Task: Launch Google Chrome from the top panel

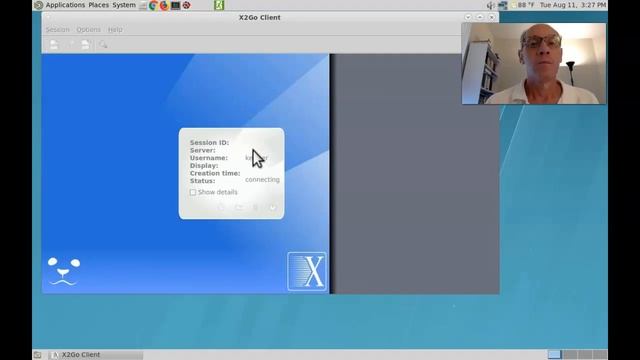Action: (x=153, y=5)
